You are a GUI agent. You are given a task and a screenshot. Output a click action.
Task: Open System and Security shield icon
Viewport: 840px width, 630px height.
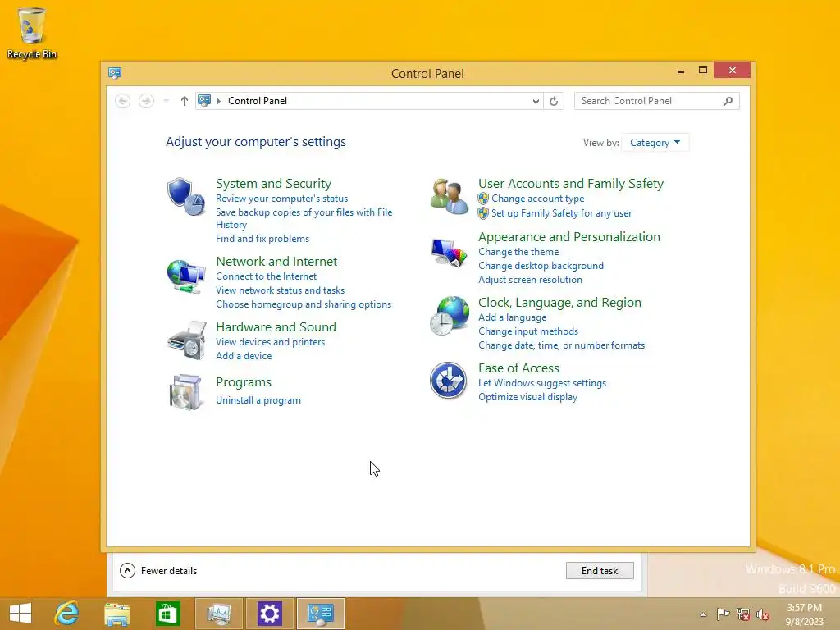click(186, 197)
